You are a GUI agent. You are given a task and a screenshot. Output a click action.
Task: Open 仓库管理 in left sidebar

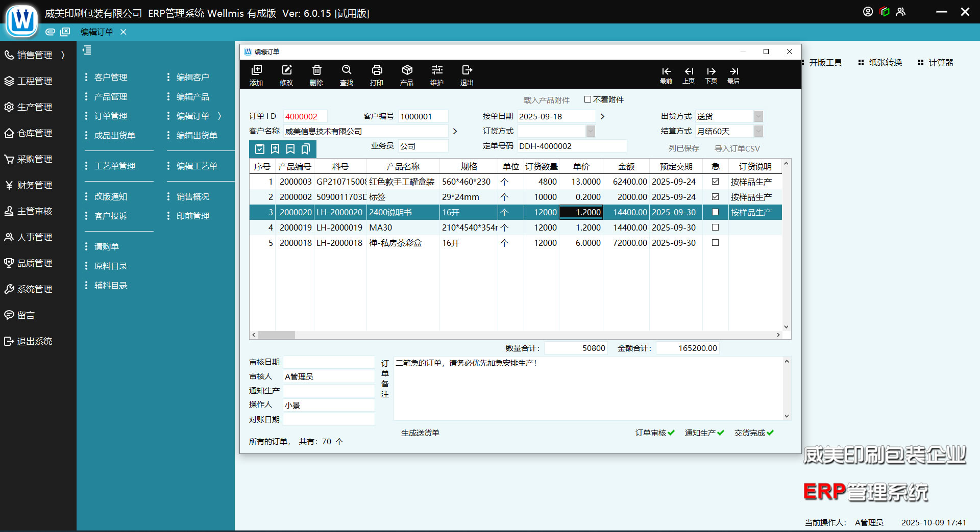(35, 133)
